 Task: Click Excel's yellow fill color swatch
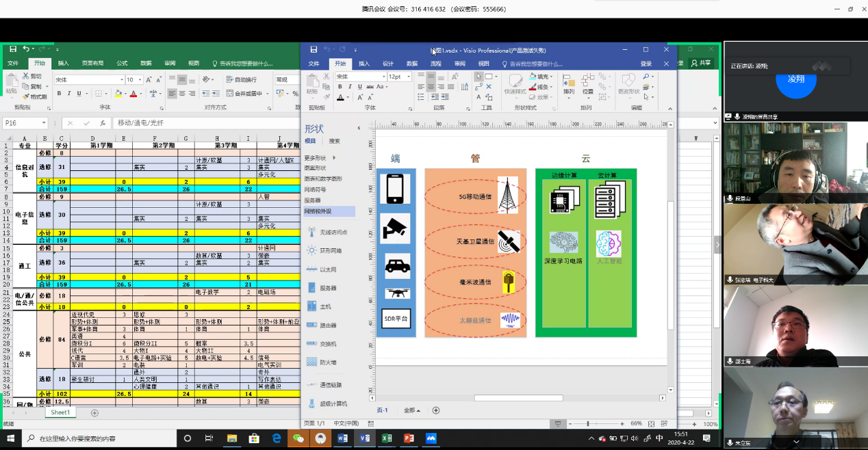[x=118, y=93]
